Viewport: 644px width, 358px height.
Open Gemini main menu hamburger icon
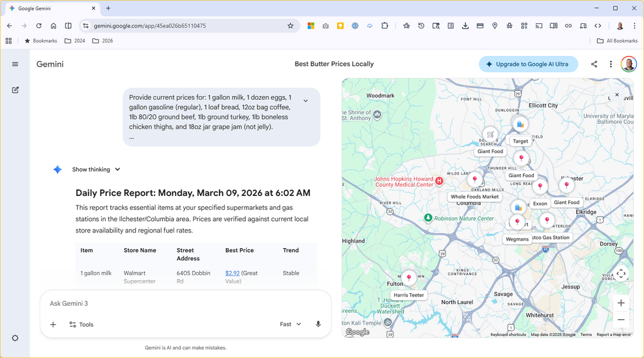(x=15, y=64)
